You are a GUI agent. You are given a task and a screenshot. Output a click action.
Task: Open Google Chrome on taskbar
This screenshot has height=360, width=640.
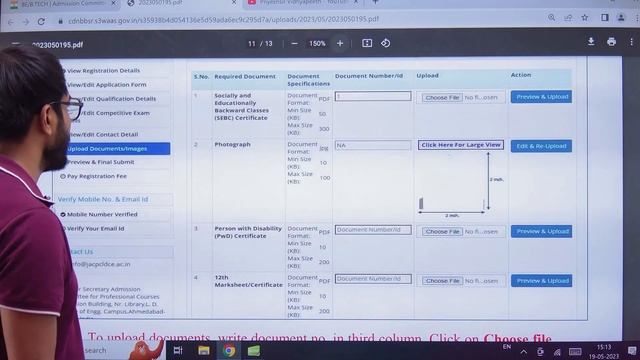[229, 351]
